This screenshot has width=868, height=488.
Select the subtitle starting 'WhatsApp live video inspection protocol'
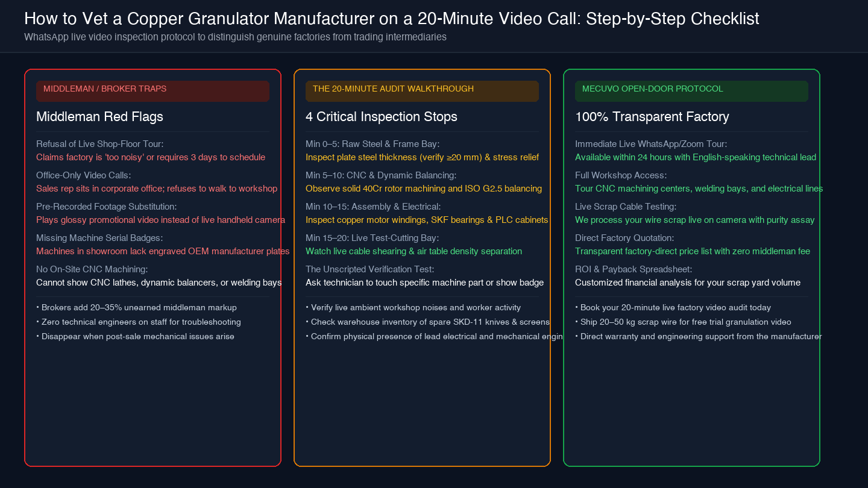235,37
